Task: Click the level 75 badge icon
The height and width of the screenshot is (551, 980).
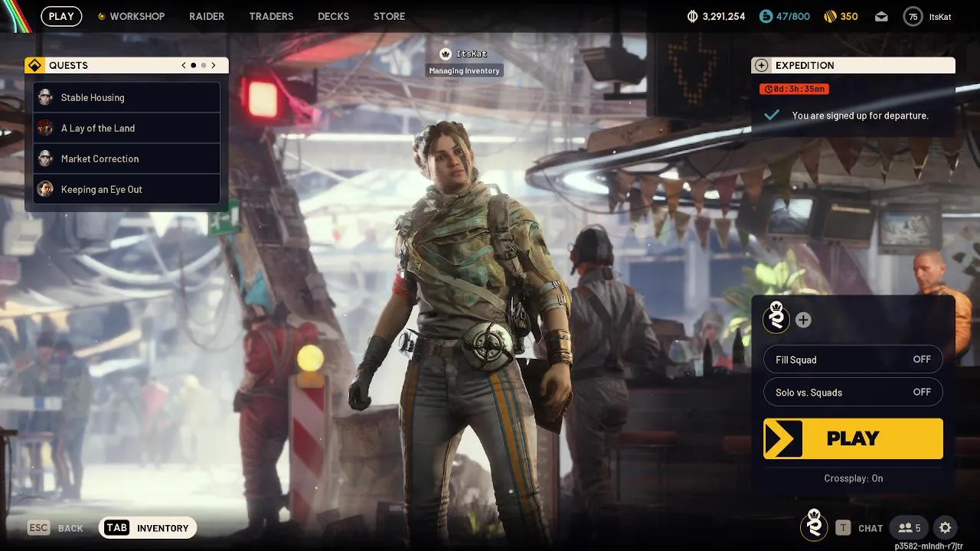Action: [913, 16]
